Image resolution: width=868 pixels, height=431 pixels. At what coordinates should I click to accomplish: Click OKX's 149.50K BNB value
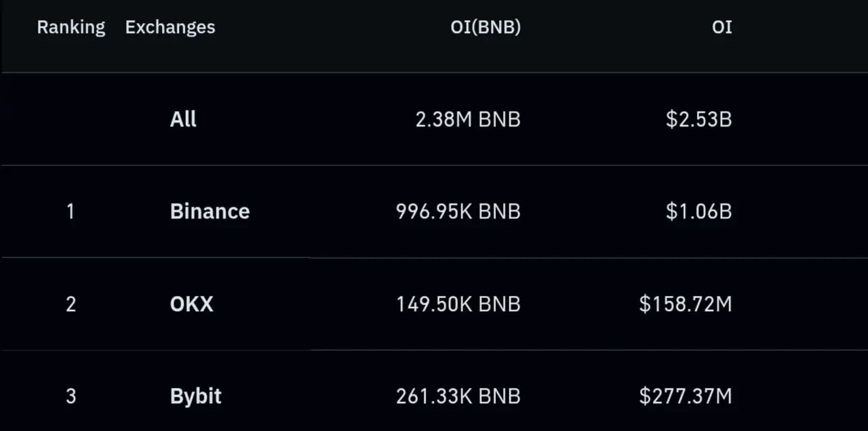[x=458, y=304]
